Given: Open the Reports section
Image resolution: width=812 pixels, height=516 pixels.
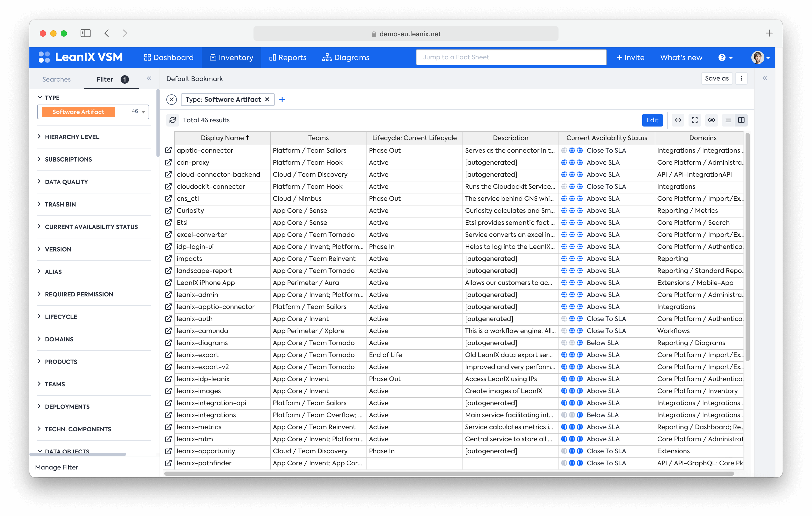Looking at the screenshot, I should coord(288,58).
